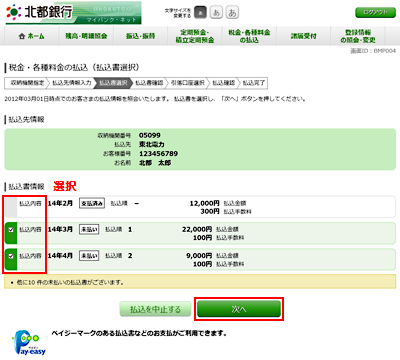The width and height of the screenshot is (400, 360).
Task: Click the customer number 123456789
Action: tap(158, 154)
